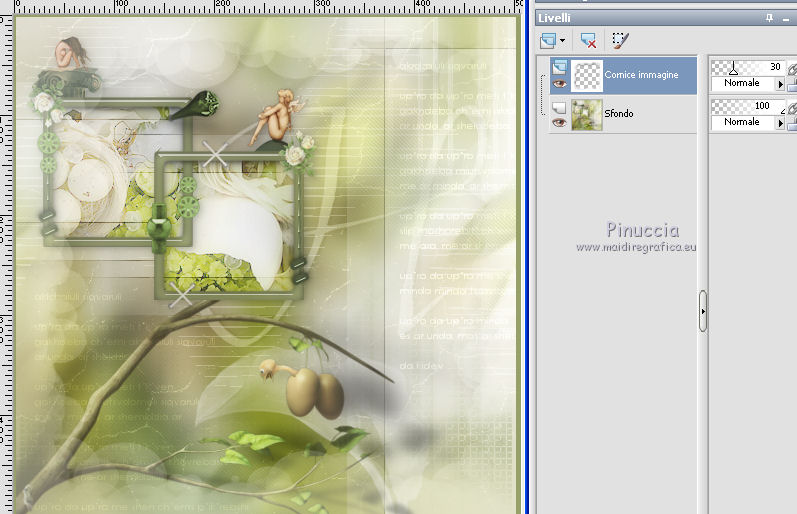Select the Cornice immagine layer name
The height and width of the screenshot is (514, 797).
point(641,75)
